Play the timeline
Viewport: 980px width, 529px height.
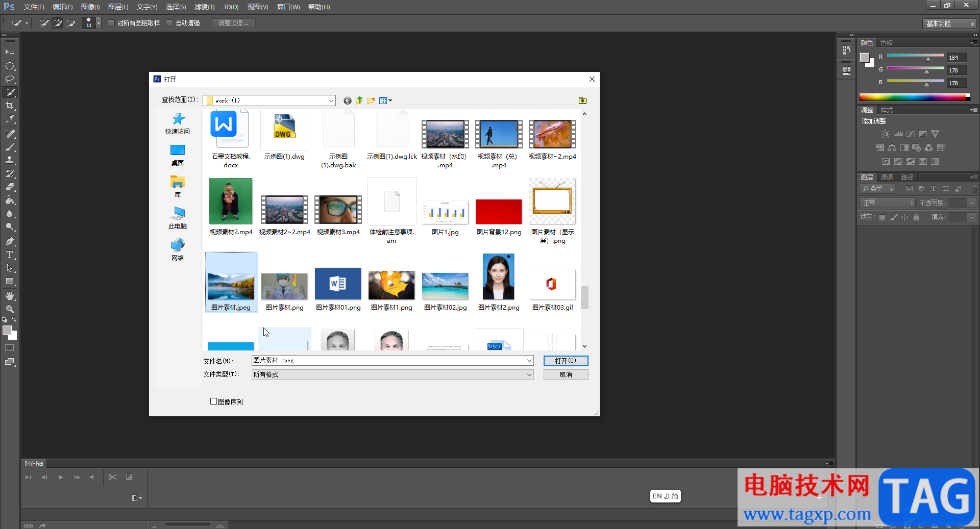point(61,477)
